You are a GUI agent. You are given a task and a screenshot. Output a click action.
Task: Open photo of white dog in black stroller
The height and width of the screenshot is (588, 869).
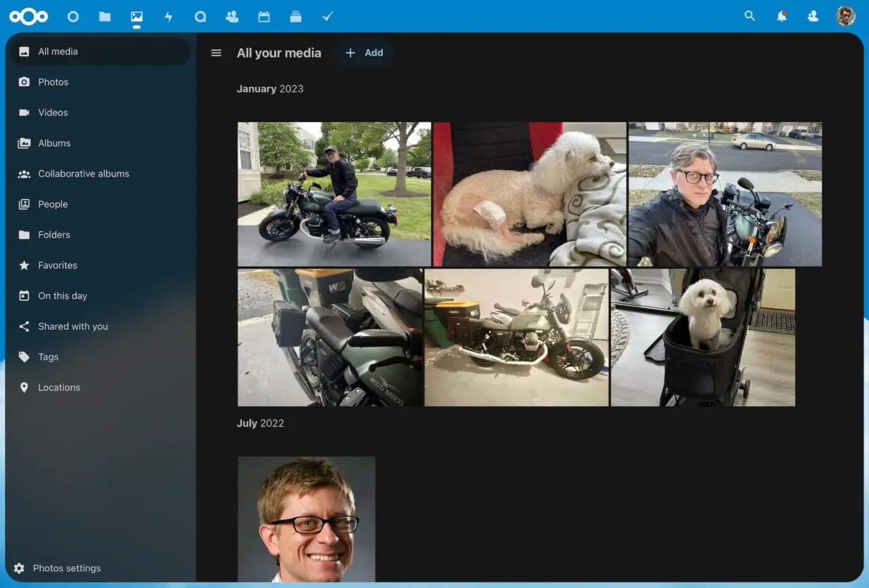click(x=703, y=337)
